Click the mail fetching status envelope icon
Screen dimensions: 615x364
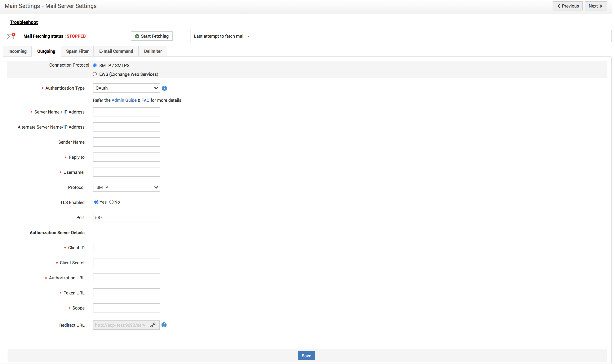11,36
